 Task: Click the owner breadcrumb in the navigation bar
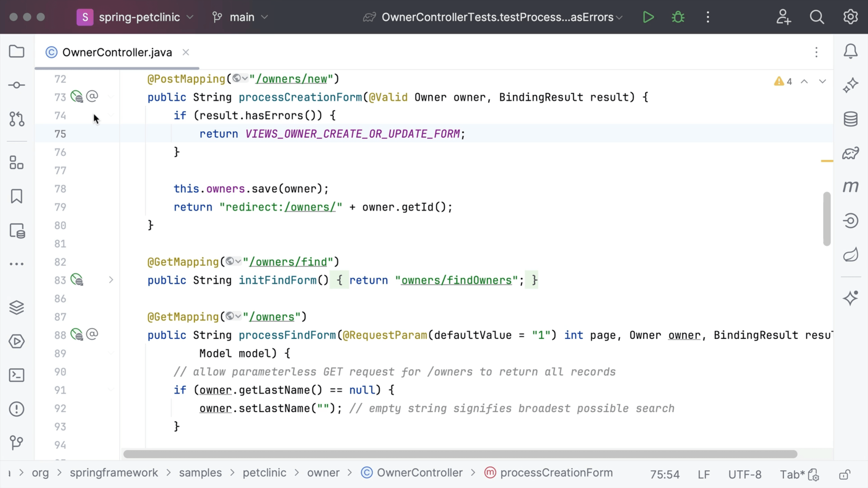click(323, 472)
